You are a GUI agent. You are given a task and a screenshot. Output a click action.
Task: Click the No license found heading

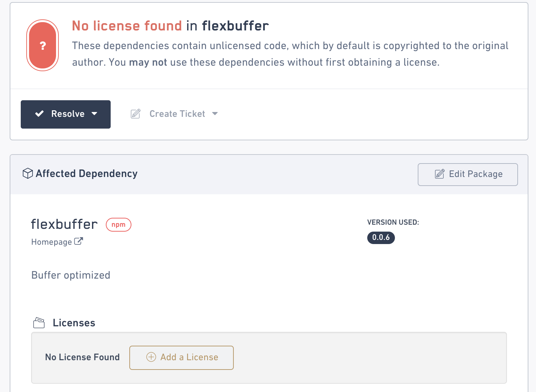127,26
